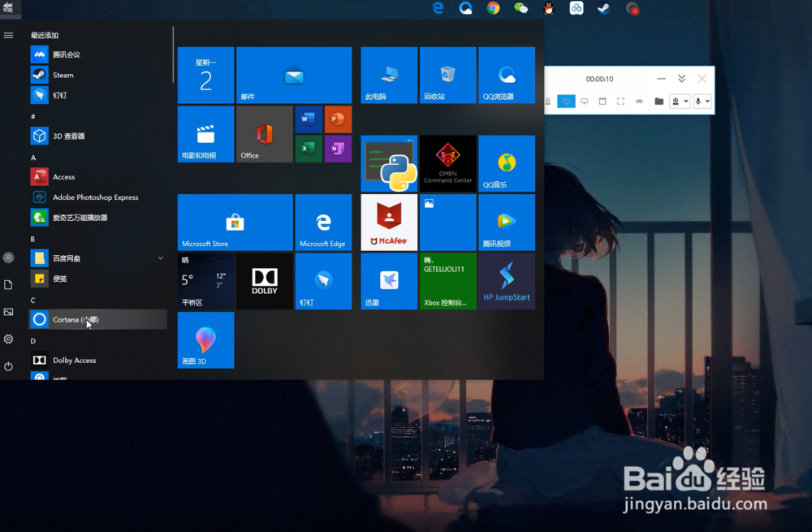
Task: Open the 此电脑 tile
Action: pos(389,75)
